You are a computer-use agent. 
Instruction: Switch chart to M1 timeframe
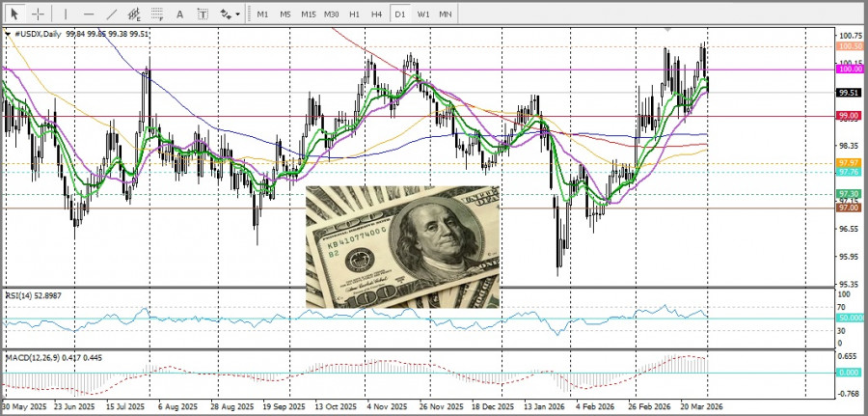point(262,14)
